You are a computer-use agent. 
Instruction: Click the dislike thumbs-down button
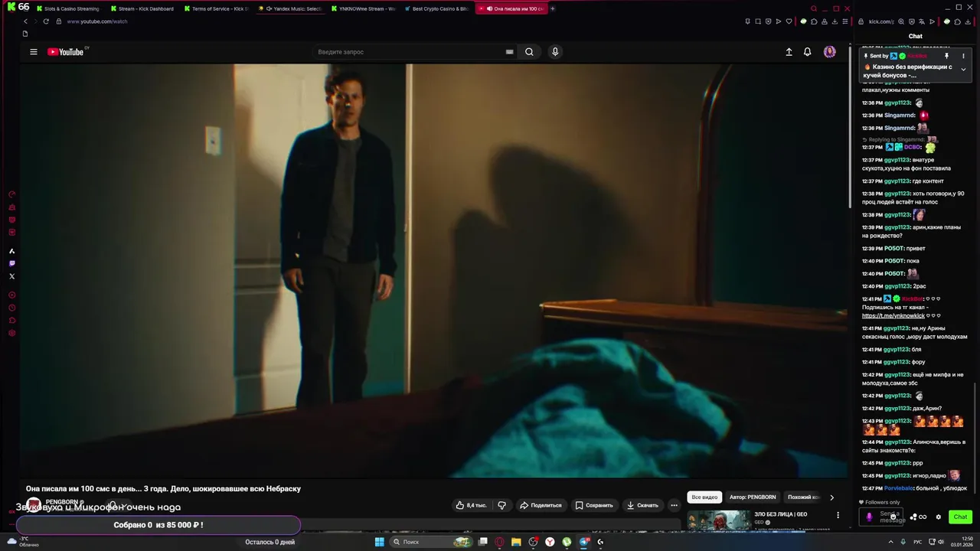[x=501, y=505]
